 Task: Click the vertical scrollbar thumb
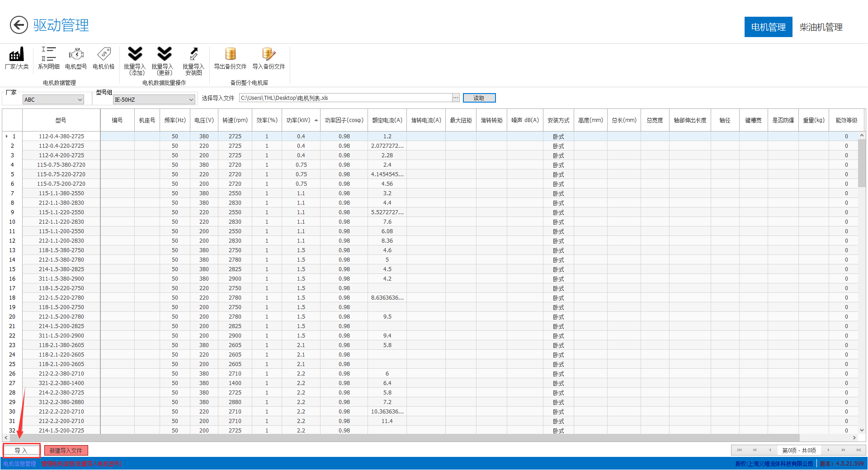point(862,163)
